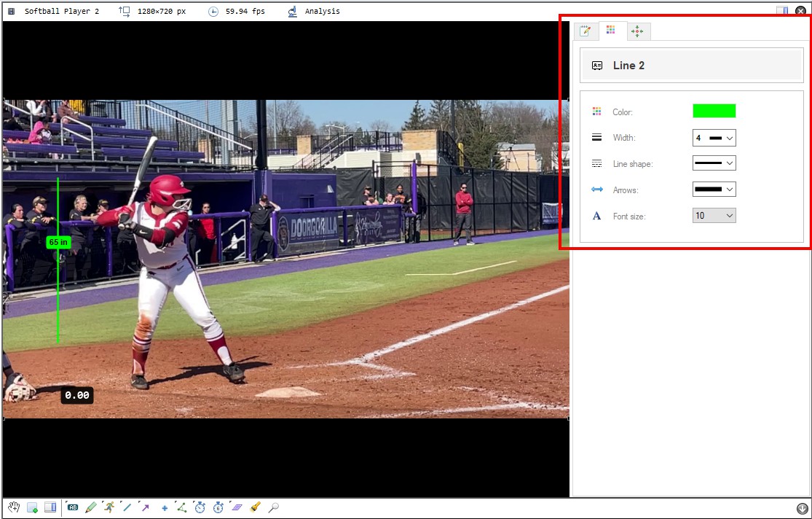Expand the Font size dropdown
812x519 pixels.
click(x=714, y=216)
